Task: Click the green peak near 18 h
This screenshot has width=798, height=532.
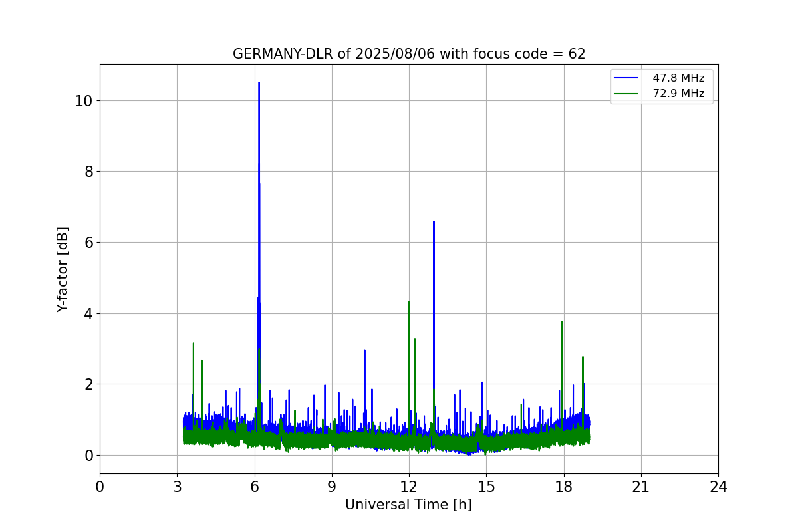Action: 562,323
